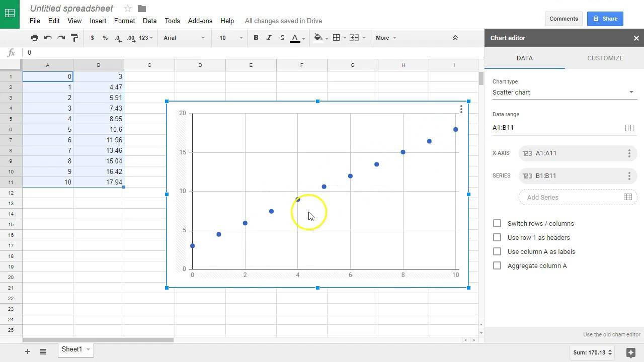Click the Comments button
Viewport: 644px width, 362px height.
563,19
